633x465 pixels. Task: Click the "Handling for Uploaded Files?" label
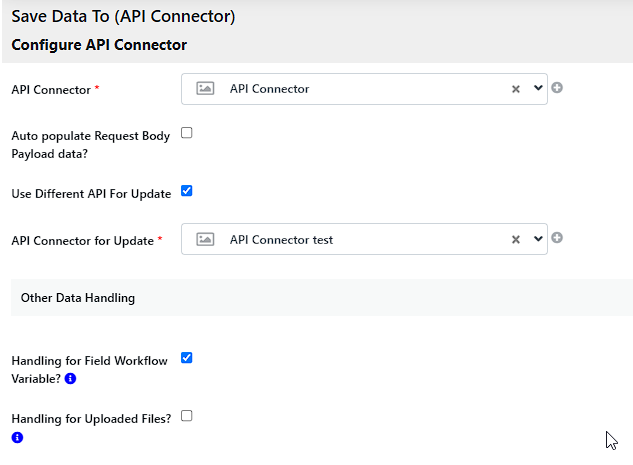coord(88,419)
